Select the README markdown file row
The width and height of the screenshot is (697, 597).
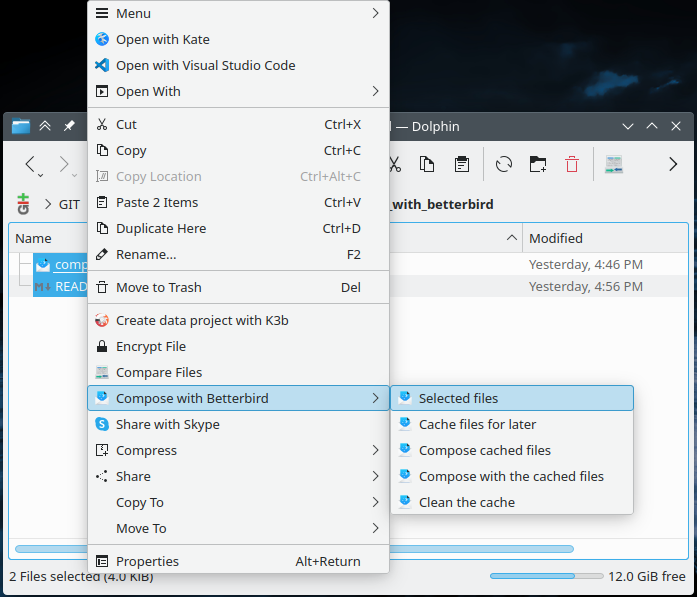[x=60, y=286]
